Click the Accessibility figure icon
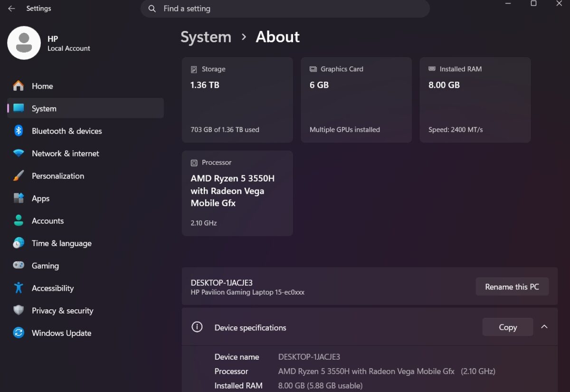This screenshot has height=392, width=570. click(x=19, y=288)
